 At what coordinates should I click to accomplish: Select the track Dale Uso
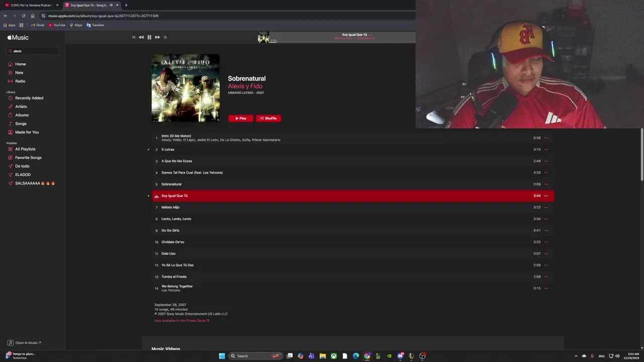353,253
